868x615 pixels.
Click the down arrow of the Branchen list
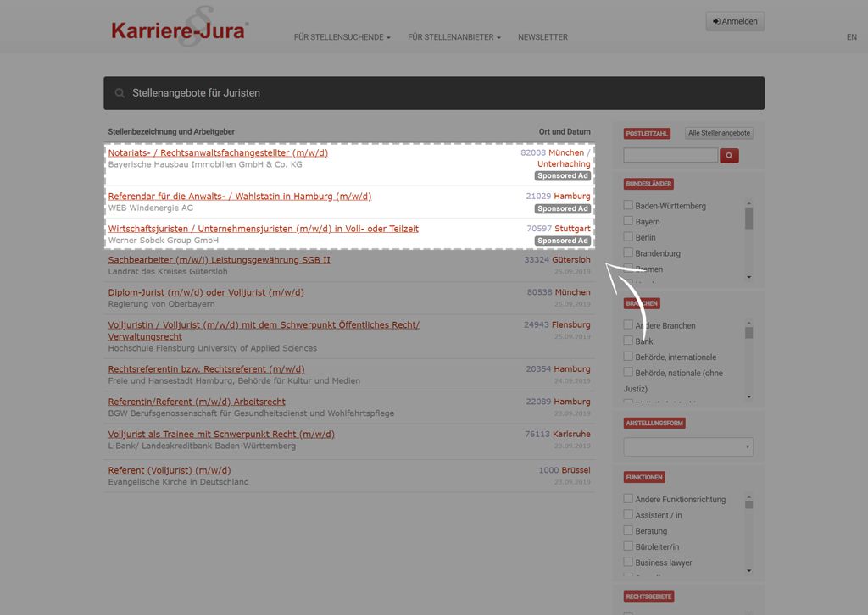click(748, 396)
